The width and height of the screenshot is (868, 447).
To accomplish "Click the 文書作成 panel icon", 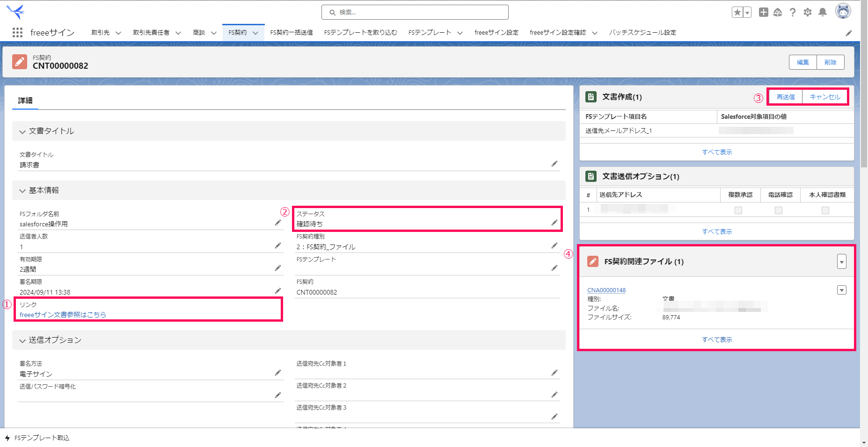I will [591, 97].
